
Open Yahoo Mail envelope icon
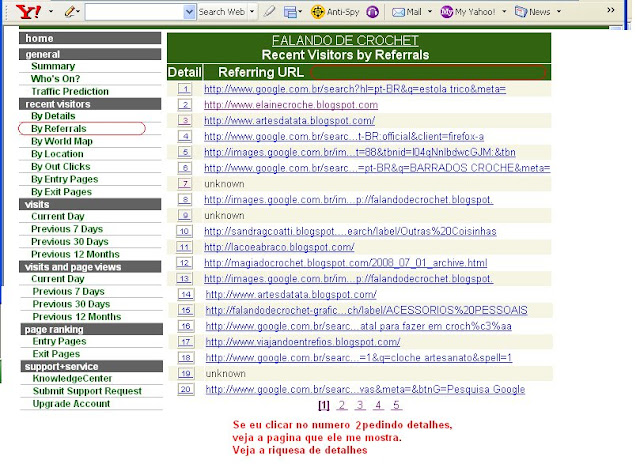[x=398, y=12]
